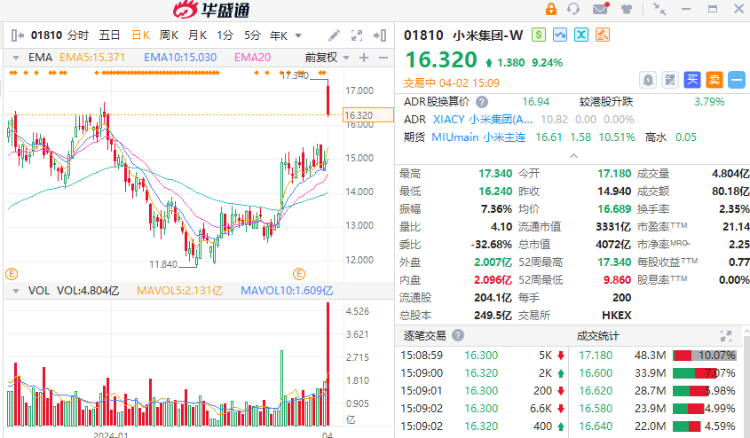The width and height of the screenshot is (750, 438).
Task: Open the lock icon in title bar
Action: pyautogui.click(x=551, y=9)
